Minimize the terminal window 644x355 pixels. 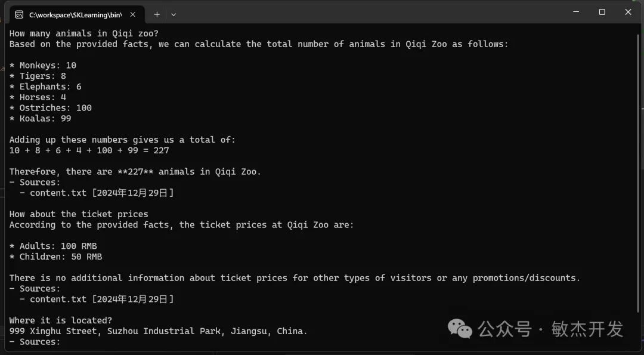(x=576, y=12)
